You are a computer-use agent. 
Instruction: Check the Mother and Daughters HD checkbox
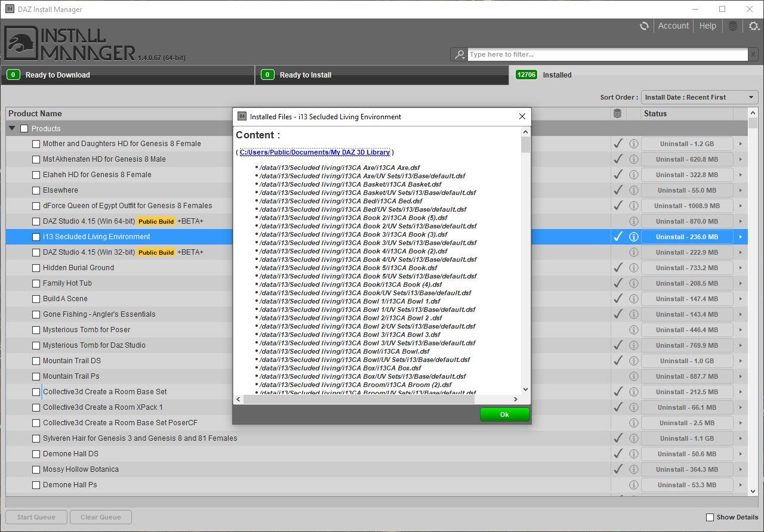[x=36, y=144]
